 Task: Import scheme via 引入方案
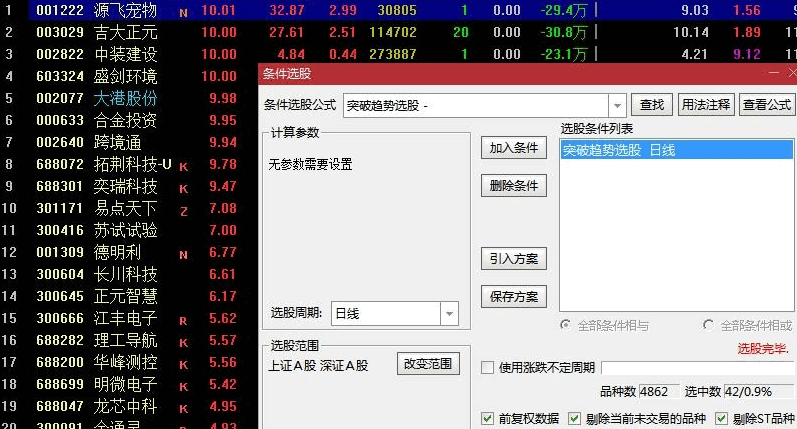(x=514, y=259)
